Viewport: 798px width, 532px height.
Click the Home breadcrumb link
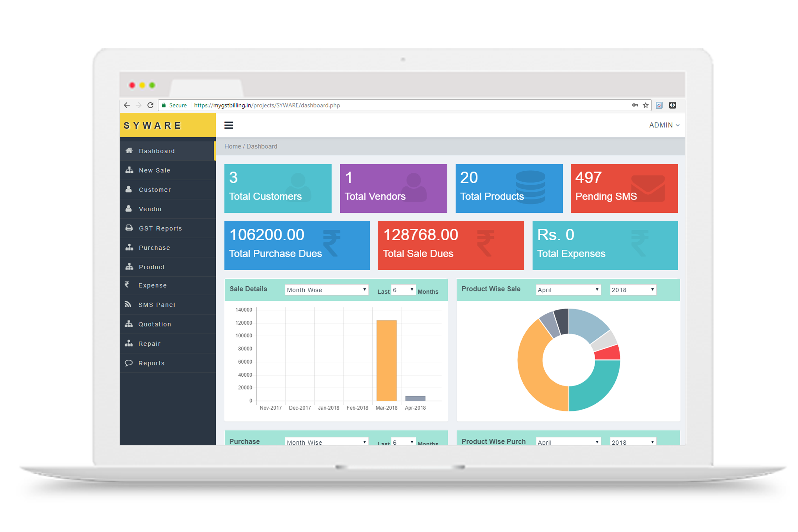tap(232, 146)
